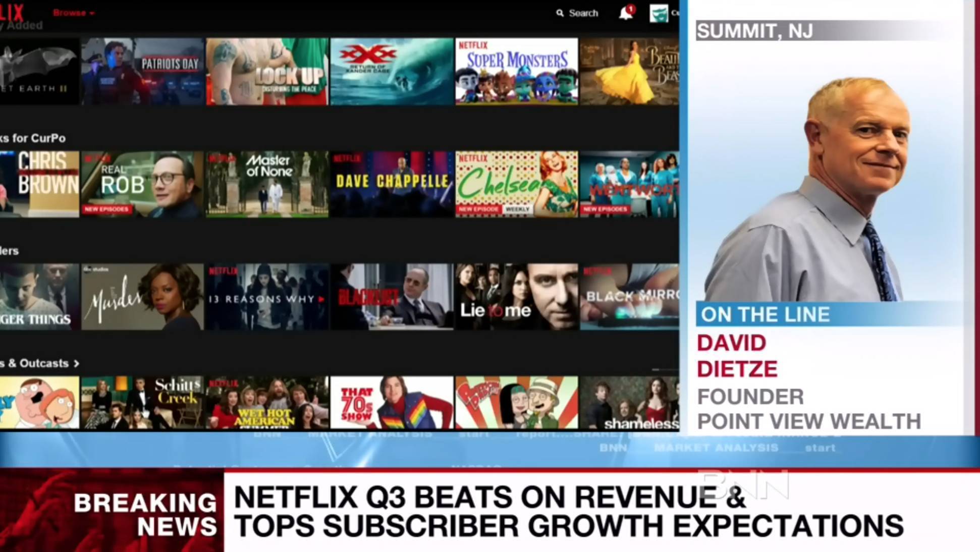The image size is (980, 552).
Task: Click the Netflix Q3 beats headline text
Action: click(x=569, y=512)
